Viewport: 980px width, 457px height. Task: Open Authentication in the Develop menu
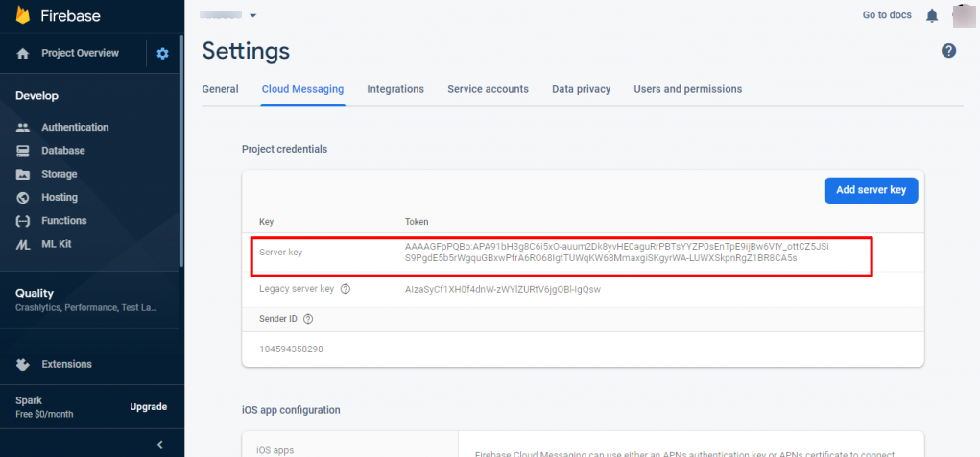pos(75,128)
